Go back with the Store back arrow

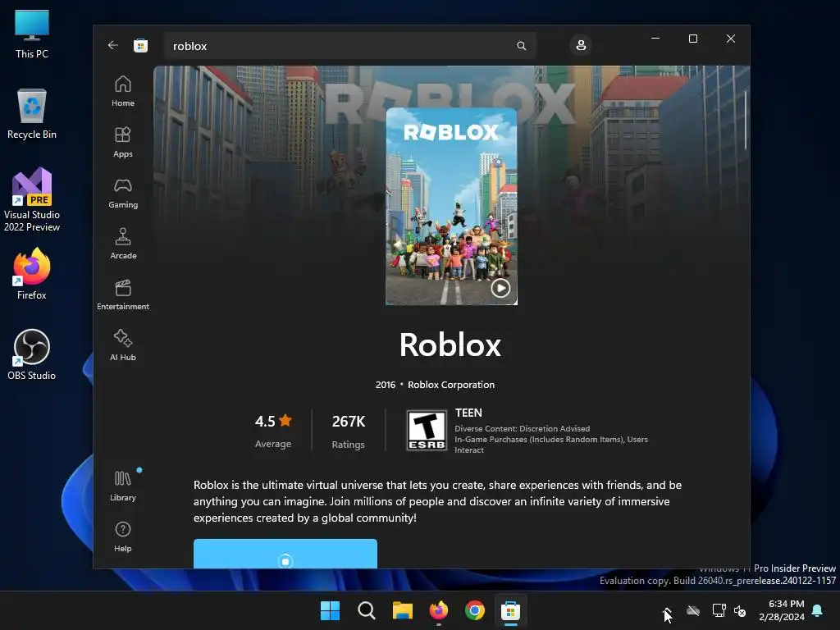pos(113,46)
